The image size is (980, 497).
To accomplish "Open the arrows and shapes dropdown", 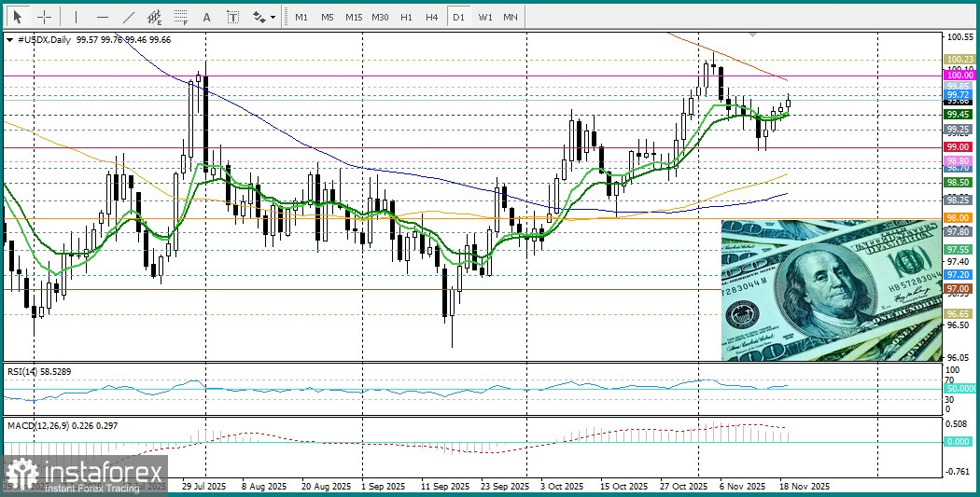I will (x=264, y=17).
